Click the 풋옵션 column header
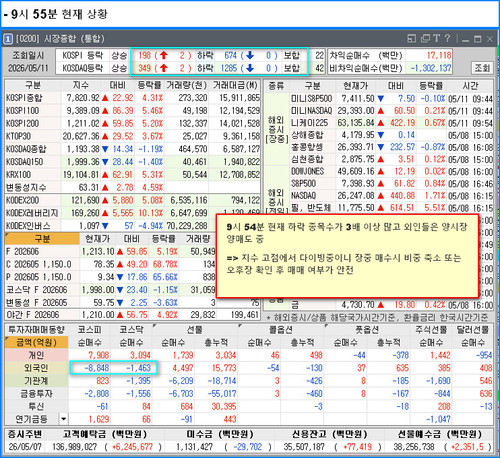The image size is (500, 458). point(367,330)
